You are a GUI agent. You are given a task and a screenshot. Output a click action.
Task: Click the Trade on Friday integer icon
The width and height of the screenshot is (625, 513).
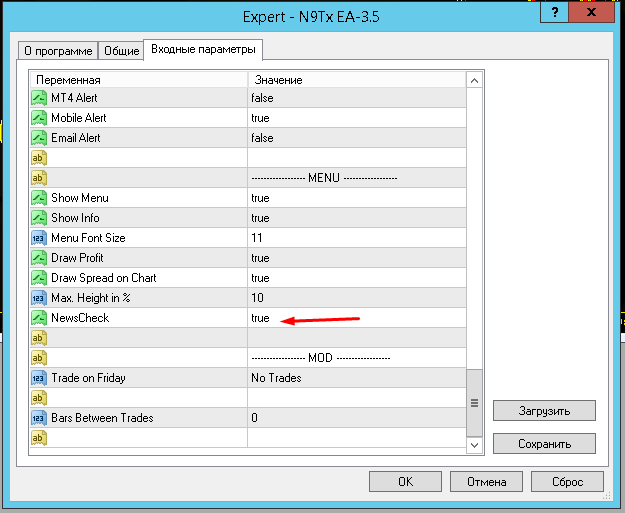point(39,378)
